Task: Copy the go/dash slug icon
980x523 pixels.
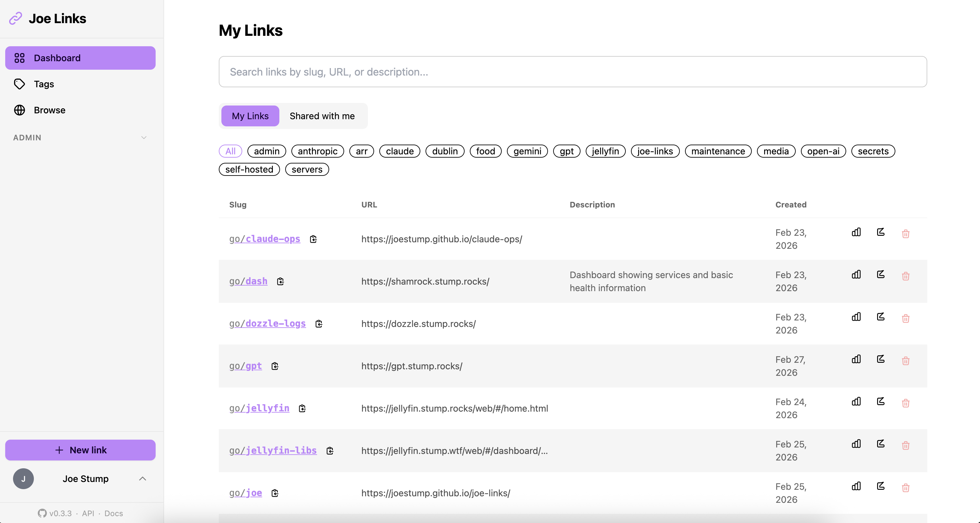Action: [280, 281]
